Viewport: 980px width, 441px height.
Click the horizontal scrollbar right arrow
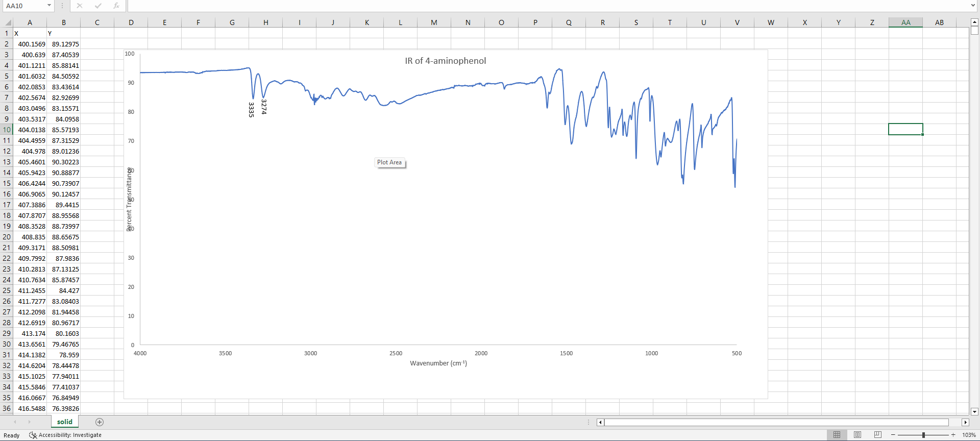click(x=965, y=423)
